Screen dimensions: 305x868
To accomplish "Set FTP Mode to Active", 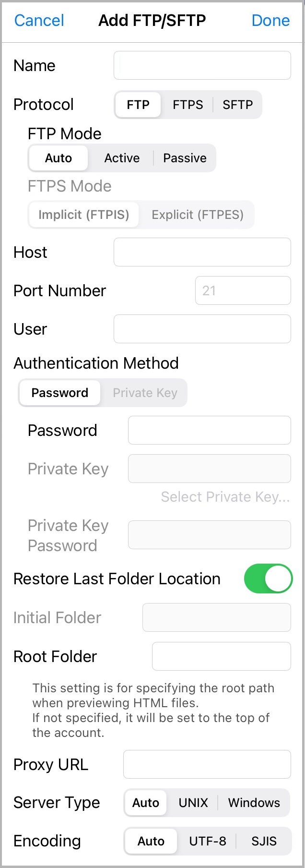I will coord(122,158).
